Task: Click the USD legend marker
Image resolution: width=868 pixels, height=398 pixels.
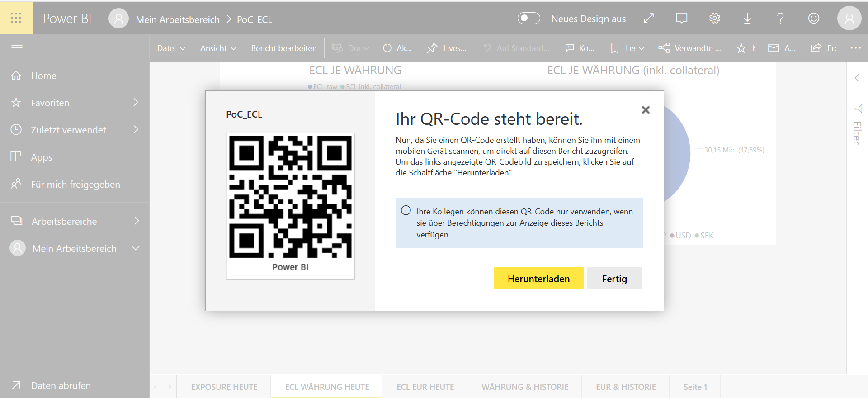Action: pos(672,236)
